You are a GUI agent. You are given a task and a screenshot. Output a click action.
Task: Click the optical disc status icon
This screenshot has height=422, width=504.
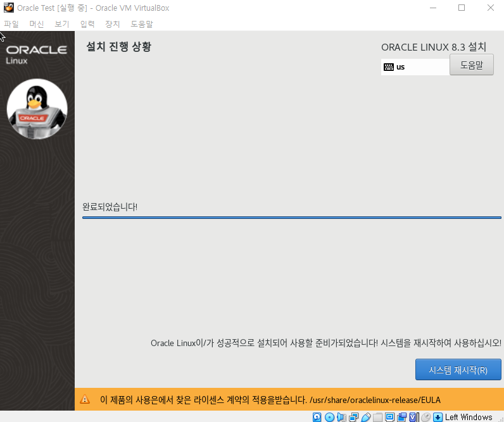[329, 417]
